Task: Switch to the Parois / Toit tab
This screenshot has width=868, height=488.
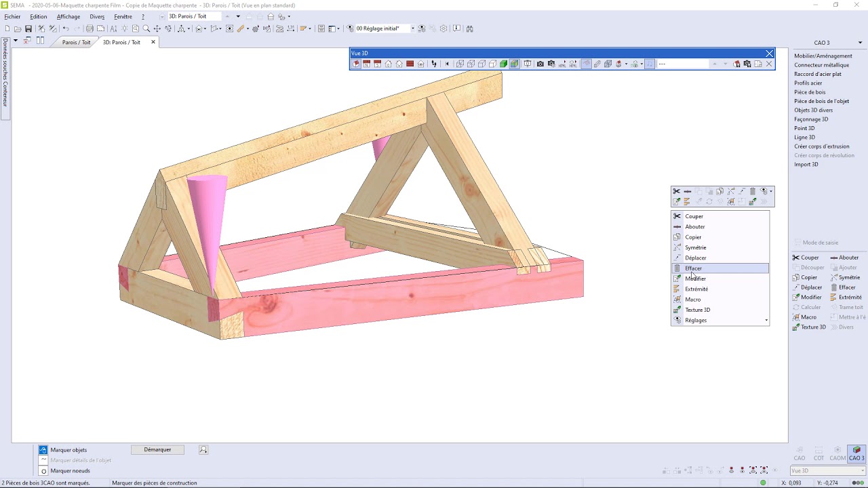Action: coord(76,42)
